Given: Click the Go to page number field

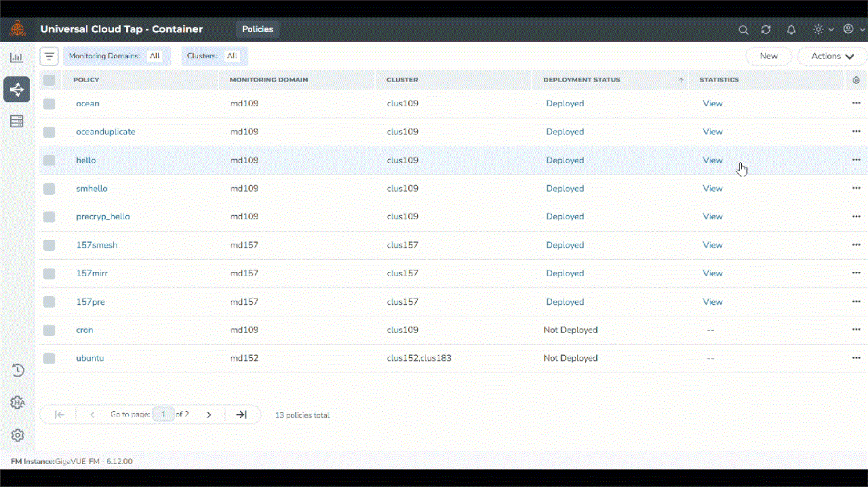Looking at the screenshot, I should pyautogui.click(x=164, y=414).
